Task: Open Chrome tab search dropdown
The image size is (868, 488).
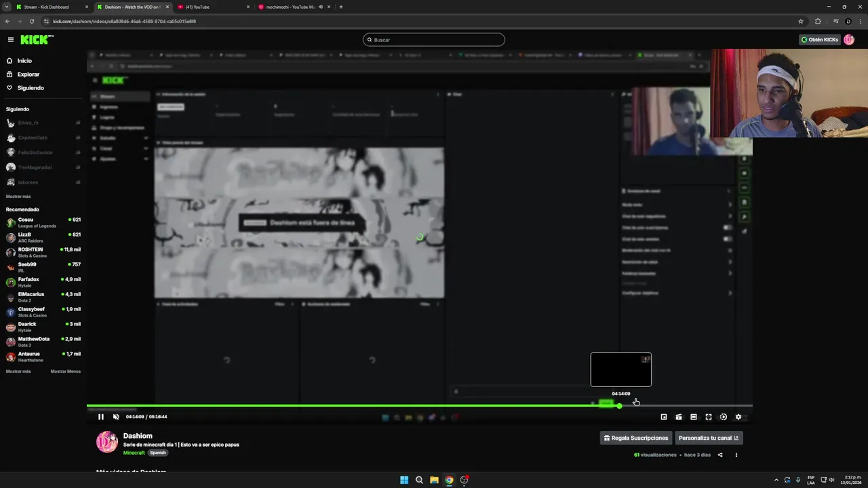Action: [6, 7]
